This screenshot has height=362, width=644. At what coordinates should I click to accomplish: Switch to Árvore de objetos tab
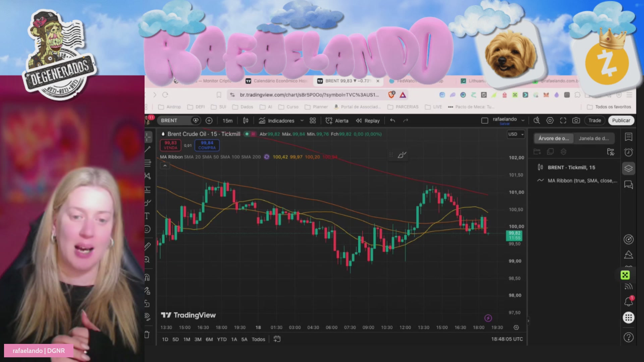click(553, 138)
